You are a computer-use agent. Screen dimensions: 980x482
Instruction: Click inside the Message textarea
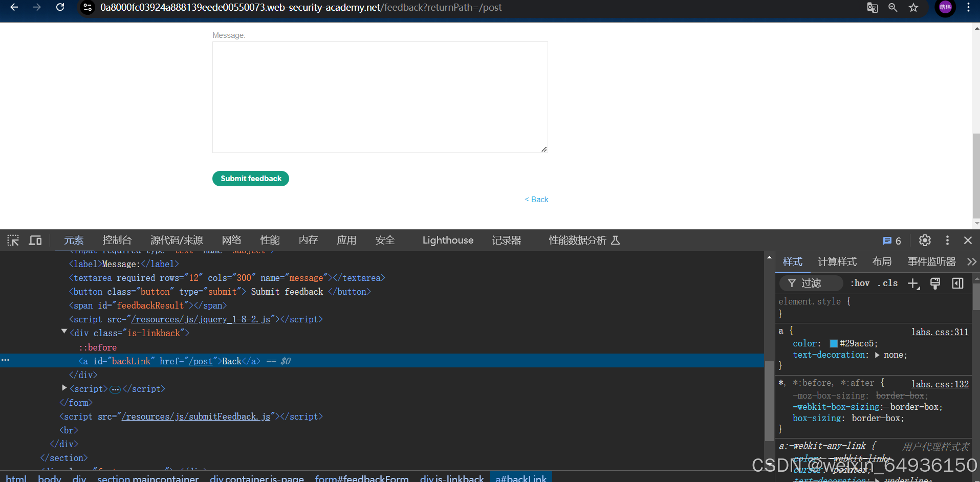pos(380,97)
